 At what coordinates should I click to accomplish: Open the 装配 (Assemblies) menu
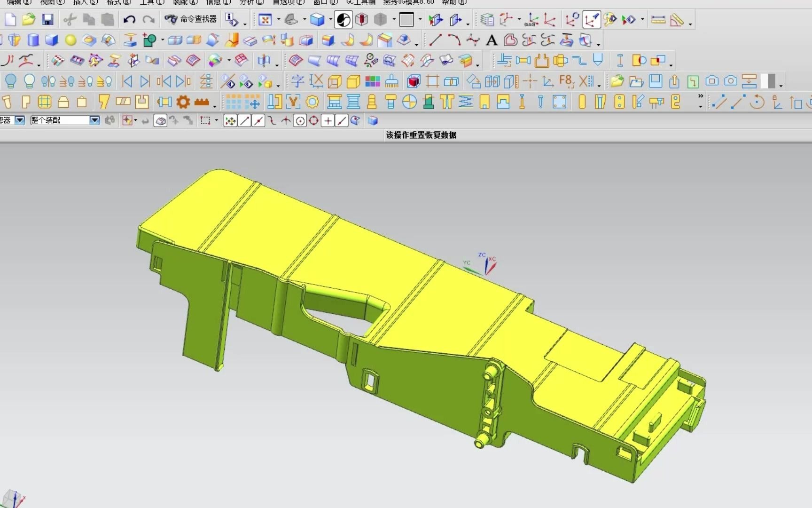[x=185, y=2]
